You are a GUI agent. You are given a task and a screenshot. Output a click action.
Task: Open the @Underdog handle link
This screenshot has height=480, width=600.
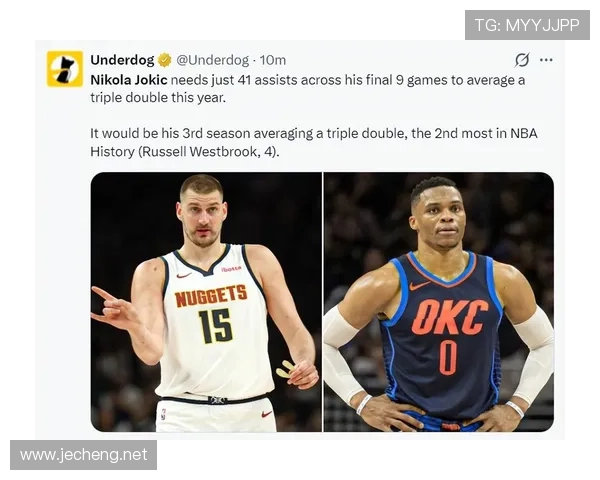tap(212, 60)
